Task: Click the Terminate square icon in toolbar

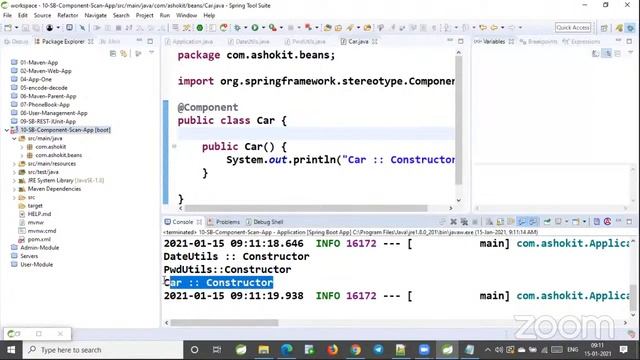Action: point(118,28)
